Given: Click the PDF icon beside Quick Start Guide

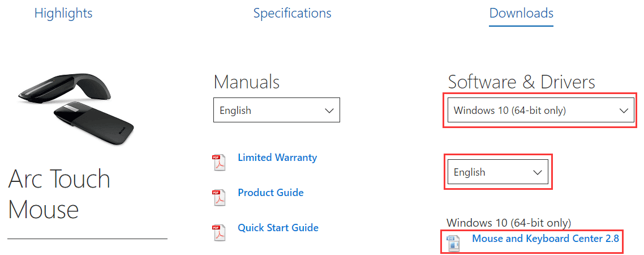Looking at the screenshot, I should (x=218, y=232).
